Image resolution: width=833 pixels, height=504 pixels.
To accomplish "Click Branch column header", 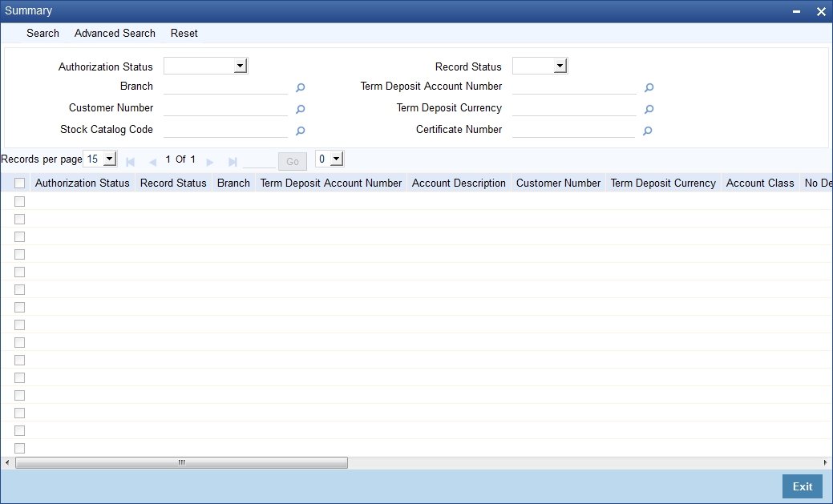I will click(233, 183).
